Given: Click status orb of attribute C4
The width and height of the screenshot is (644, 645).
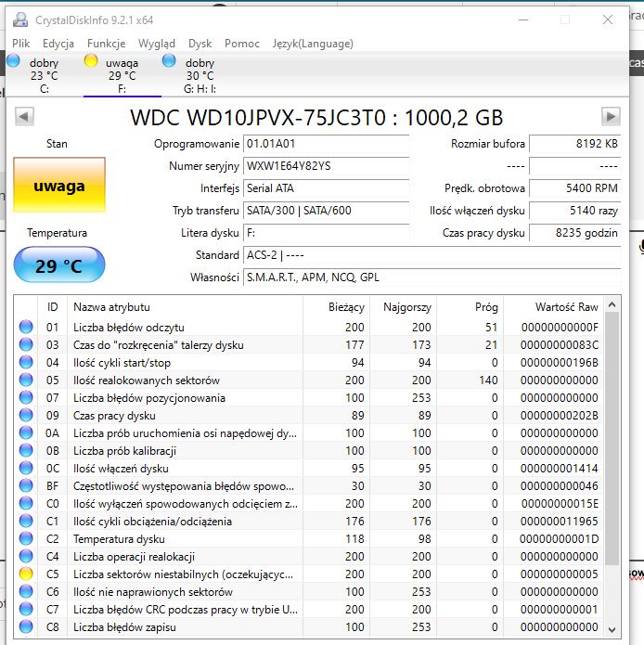Looking at the screenshot, I should tap(26, 556).
